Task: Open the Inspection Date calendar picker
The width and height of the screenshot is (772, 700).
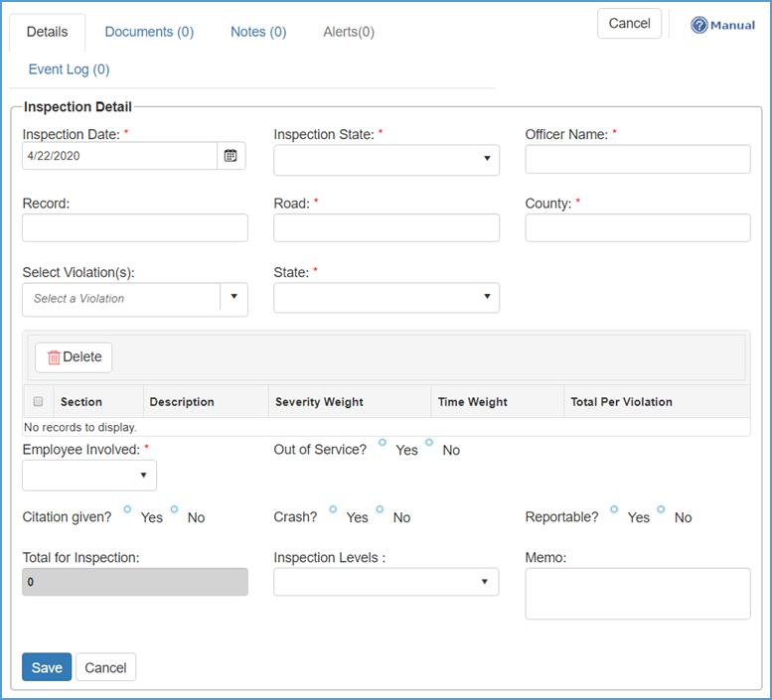Action: pos(231,156)
